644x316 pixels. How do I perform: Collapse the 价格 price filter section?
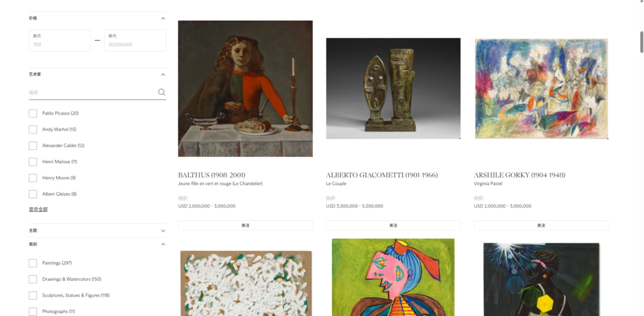pos(163,18)
